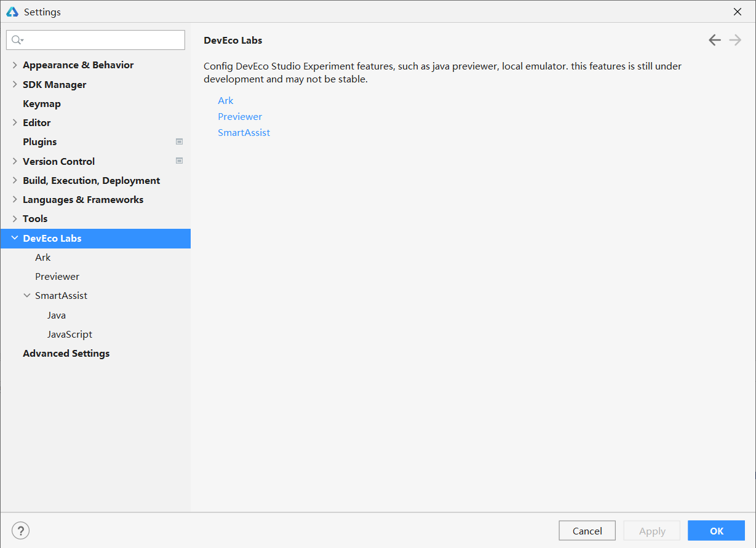Select Languages & Frameworks tree label

[83, 200]
